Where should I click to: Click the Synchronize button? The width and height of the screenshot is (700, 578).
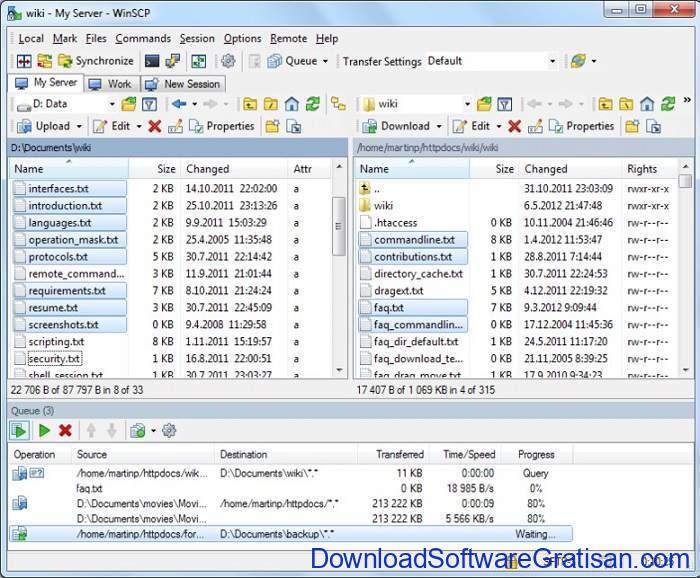pos(96,61)
